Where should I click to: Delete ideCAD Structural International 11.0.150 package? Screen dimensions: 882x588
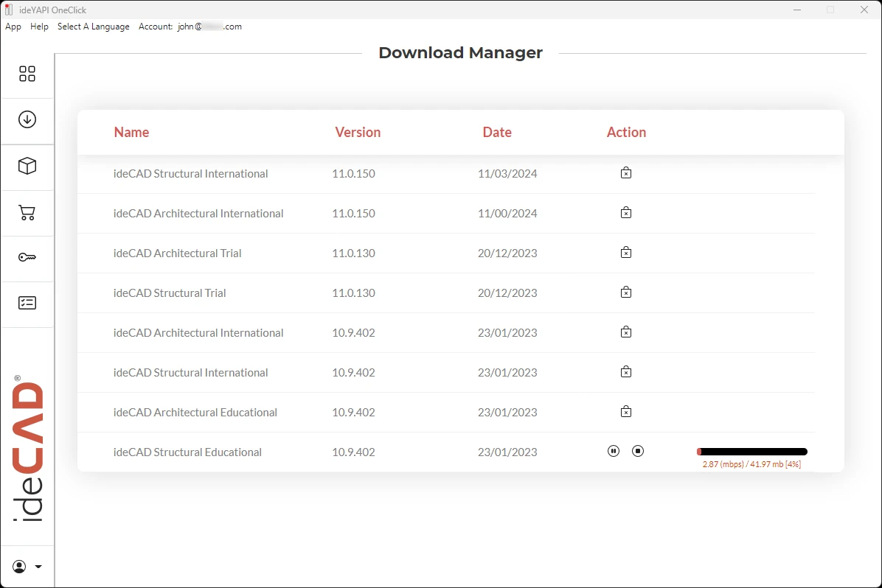coord(625,173)
